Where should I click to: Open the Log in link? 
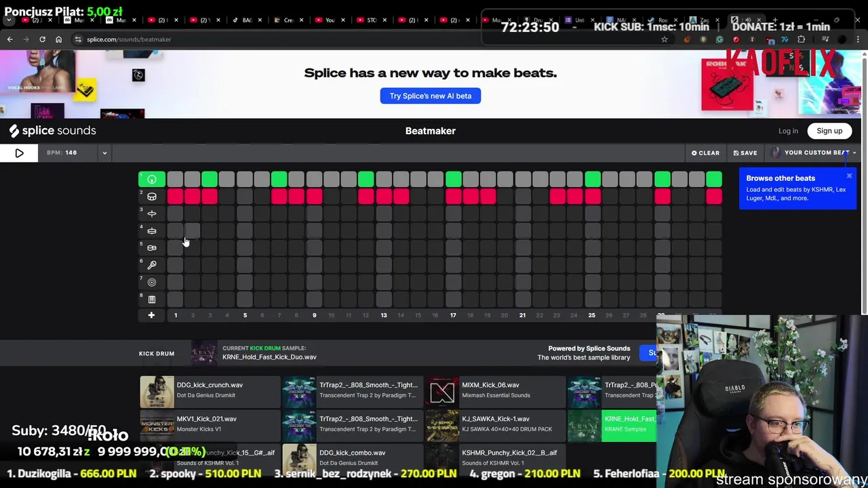(788, 131)
